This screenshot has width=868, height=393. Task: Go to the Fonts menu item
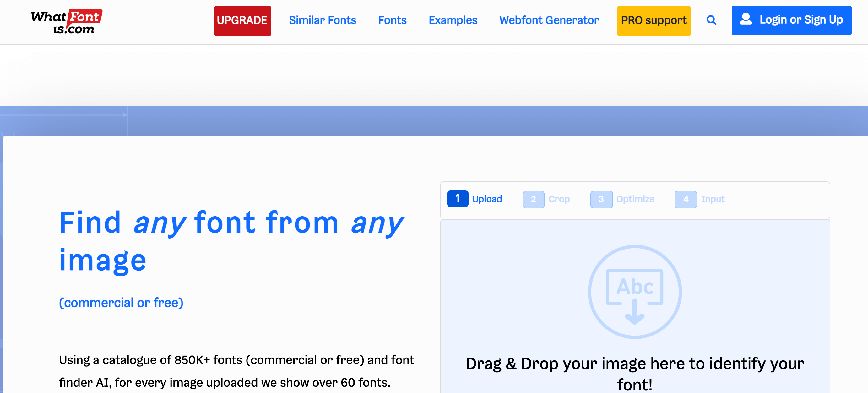point(392,20)
